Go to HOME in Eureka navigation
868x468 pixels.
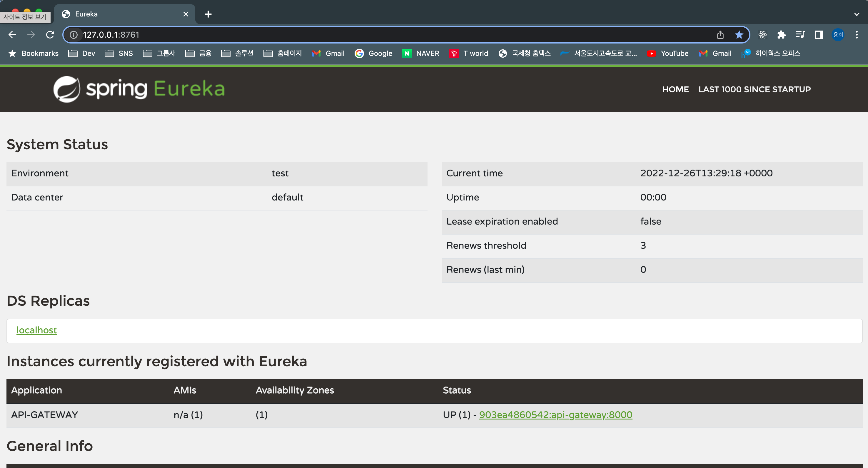675,89
